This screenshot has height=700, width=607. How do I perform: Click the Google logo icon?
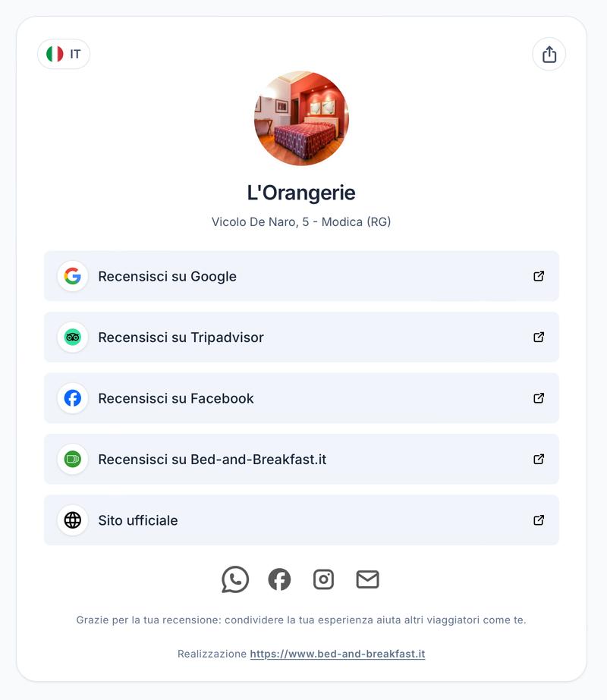click(x=73, y=276)
